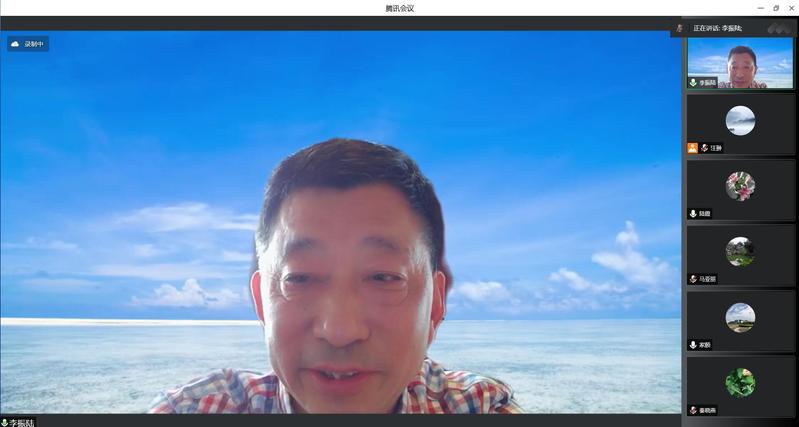
Task: Click the muted microphone icon on the last participant tile
Action: click(x=693, y=410)
